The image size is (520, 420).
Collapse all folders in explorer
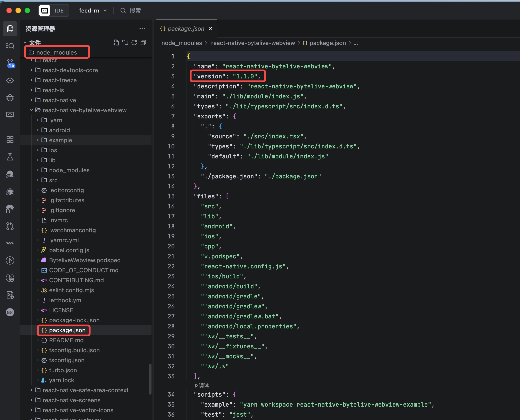pos(144,43)
